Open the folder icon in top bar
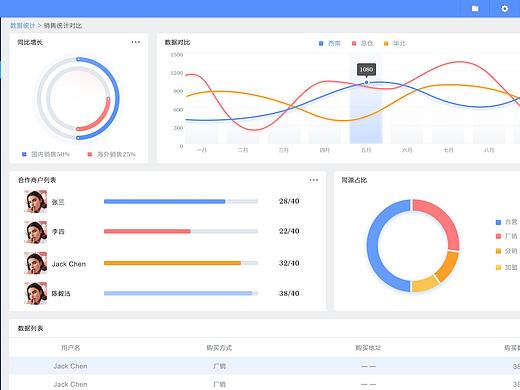Screen dimensions: 520x390 click(x=475, y=8)
